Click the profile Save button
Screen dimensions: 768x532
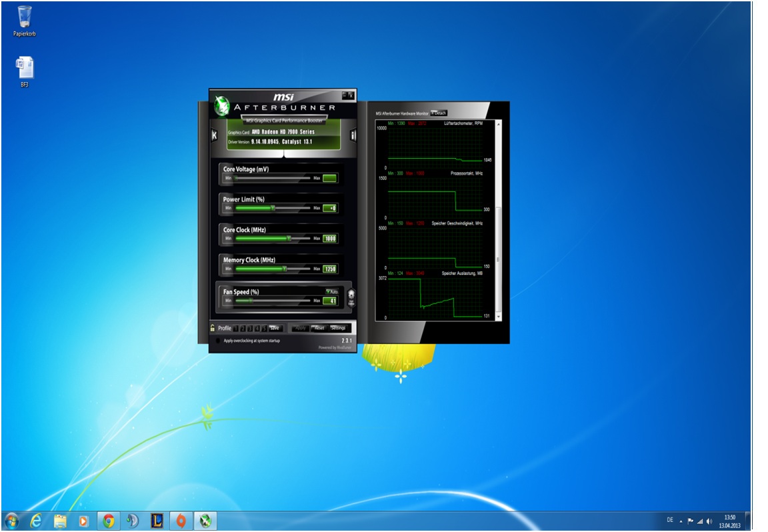275,328
